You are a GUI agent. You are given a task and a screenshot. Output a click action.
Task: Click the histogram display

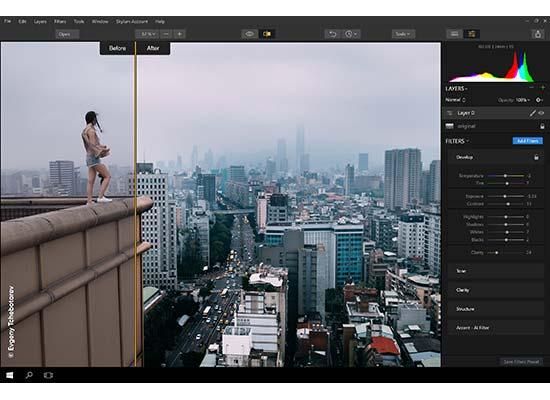(x=492, y=66)
